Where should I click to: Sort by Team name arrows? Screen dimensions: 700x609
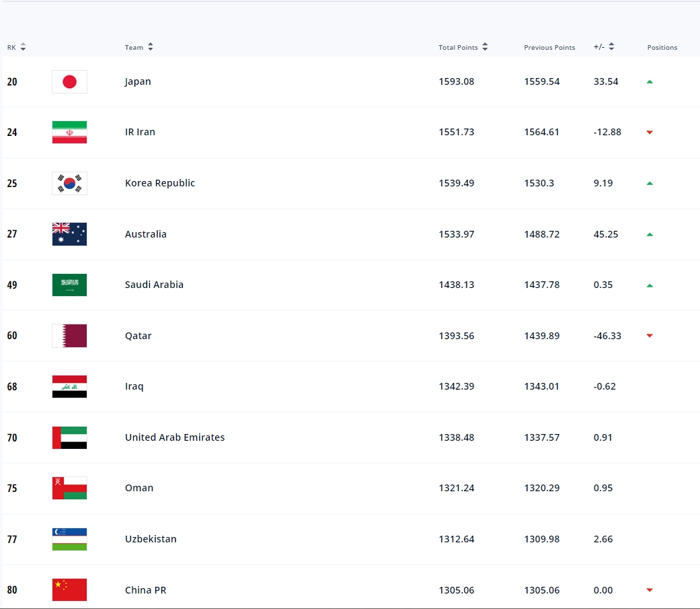click(150, 47)
